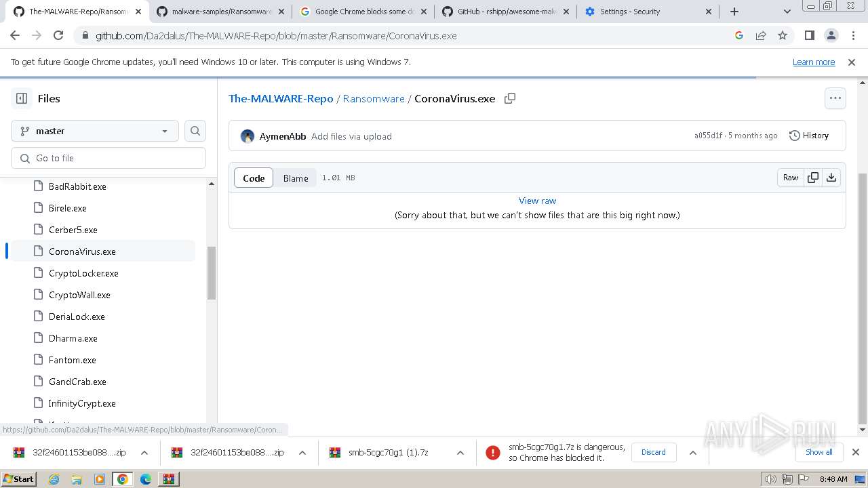868x488 pixels.
Task: Go back to previous page
Action: pos(15,35)
